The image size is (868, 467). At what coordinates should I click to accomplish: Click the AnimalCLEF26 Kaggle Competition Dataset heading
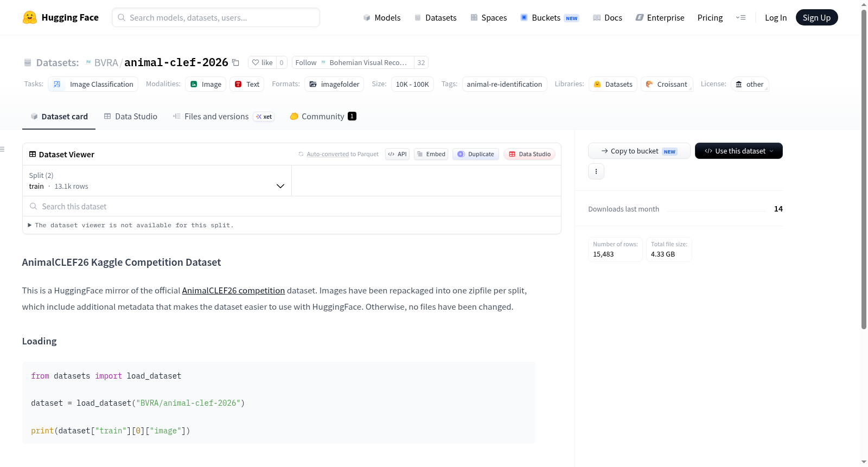click(122, 262)
